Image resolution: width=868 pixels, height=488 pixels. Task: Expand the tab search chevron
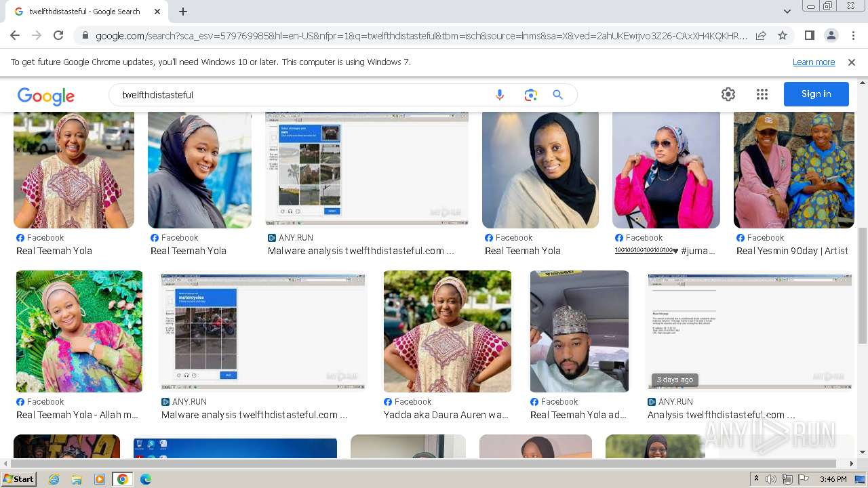click(787, 12)
